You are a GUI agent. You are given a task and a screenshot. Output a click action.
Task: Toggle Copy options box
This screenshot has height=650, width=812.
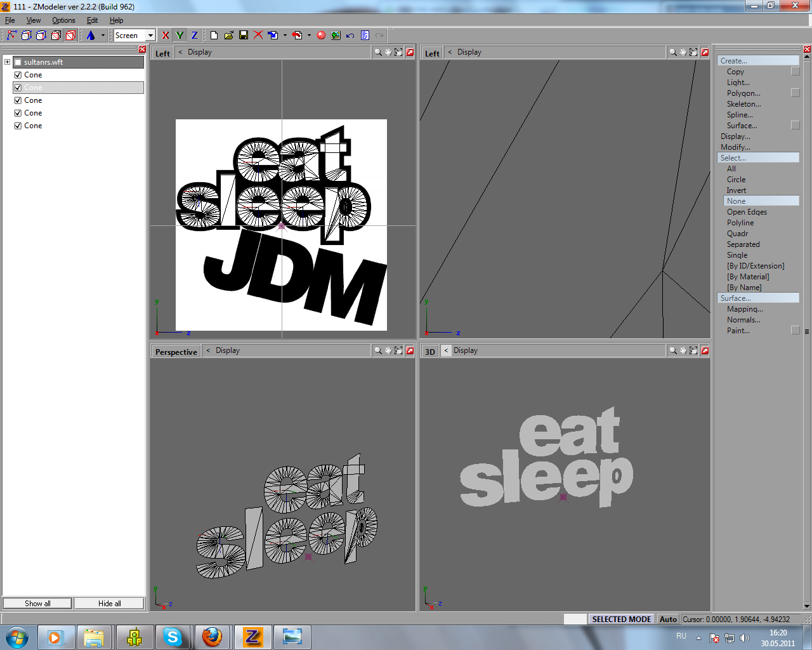click(796, 72)
